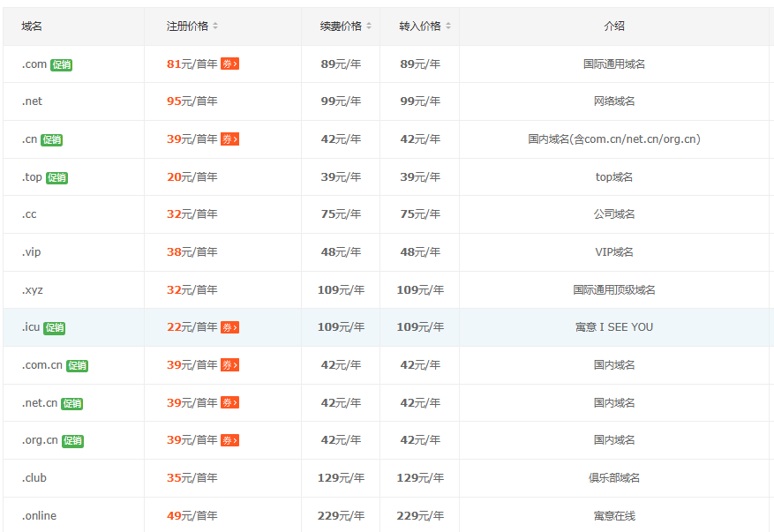Click the 促销 badge next to .net.cn
Viewport: 774px width, 532px height.
[x=71, y=403]
